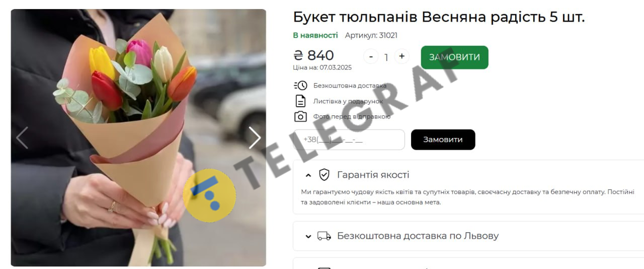This screenshot has height=269, width=644.
Task: Click the shield icon beside Гарантія якості
Action: [x=325, y=175]
